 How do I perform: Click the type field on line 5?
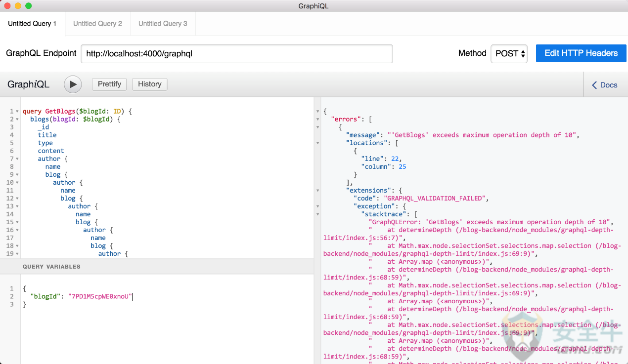click(x=45, y=143)
